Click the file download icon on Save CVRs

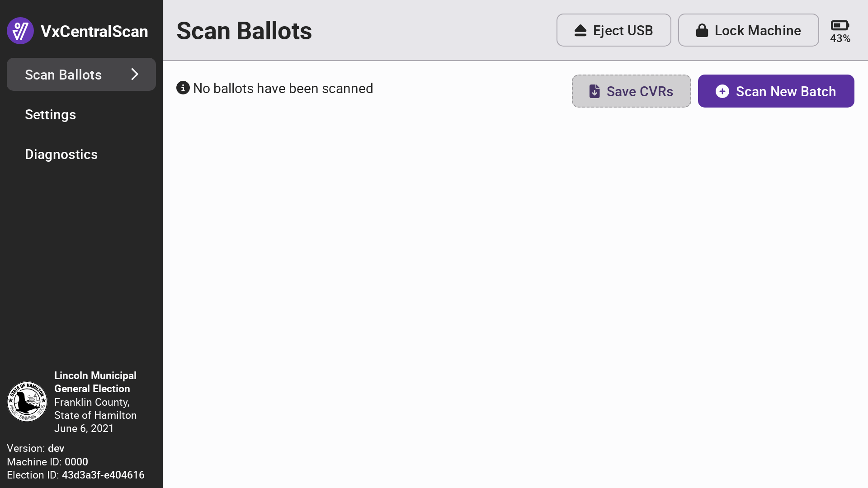[x=594, y=91]
